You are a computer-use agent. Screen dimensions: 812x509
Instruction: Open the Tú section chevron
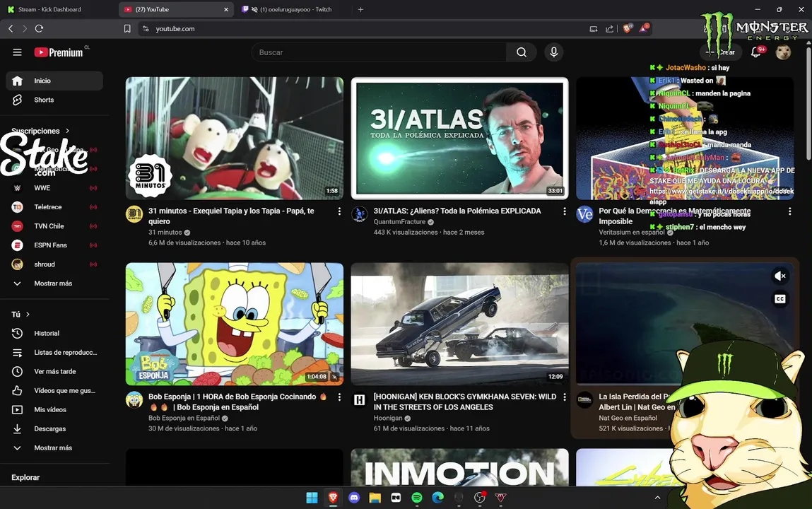pos(28,315)
